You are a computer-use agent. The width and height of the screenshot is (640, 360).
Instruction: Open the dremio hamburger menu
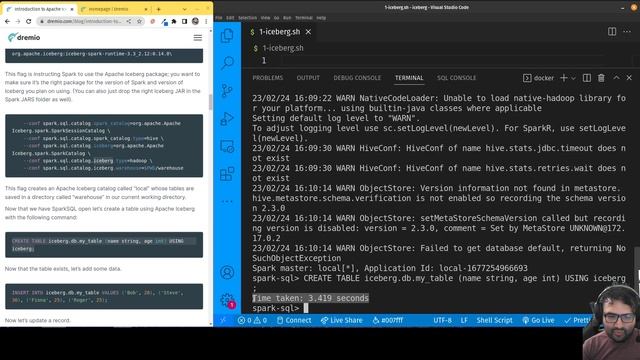click(x=198, y=38)
